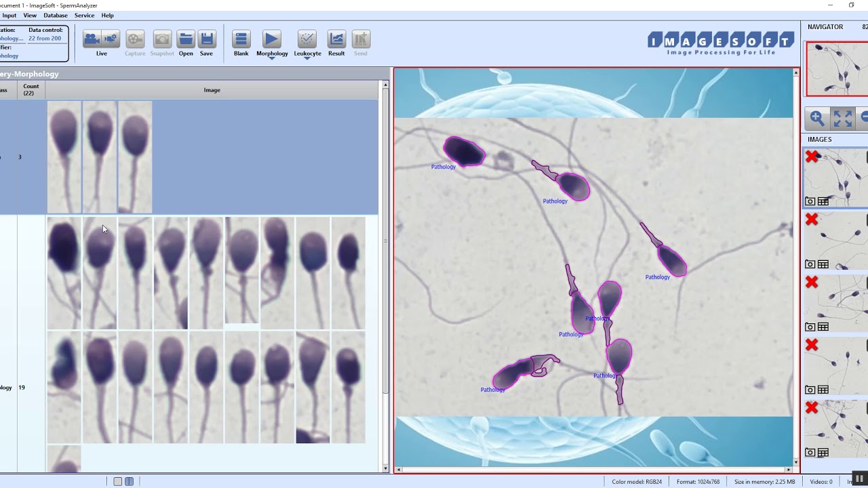Click the '22 from 200' data control link

click(x=45, y=39)
